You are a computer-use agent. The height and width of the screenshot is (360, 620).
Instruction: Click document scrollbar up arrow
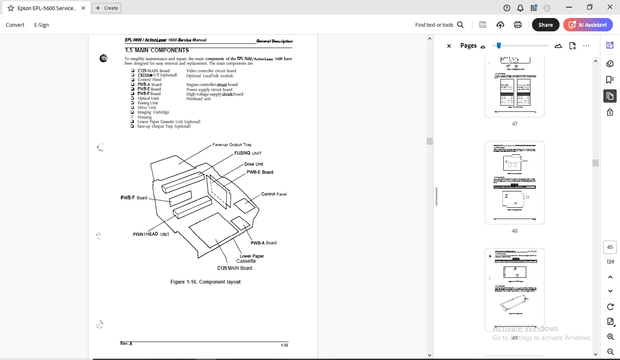point(429,39)
